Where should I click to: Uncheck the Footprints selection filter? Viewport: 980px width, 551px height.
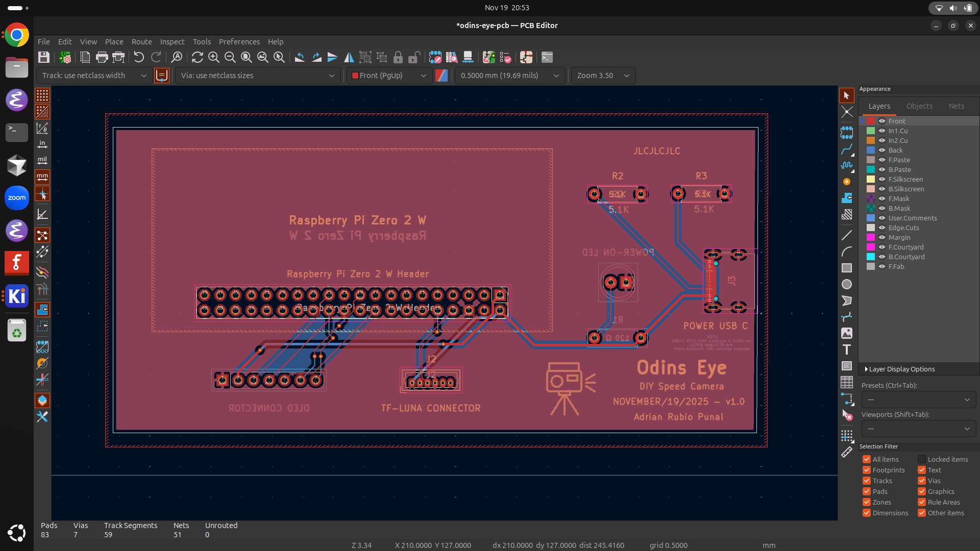pyautogui.click(x=867, y=470)
